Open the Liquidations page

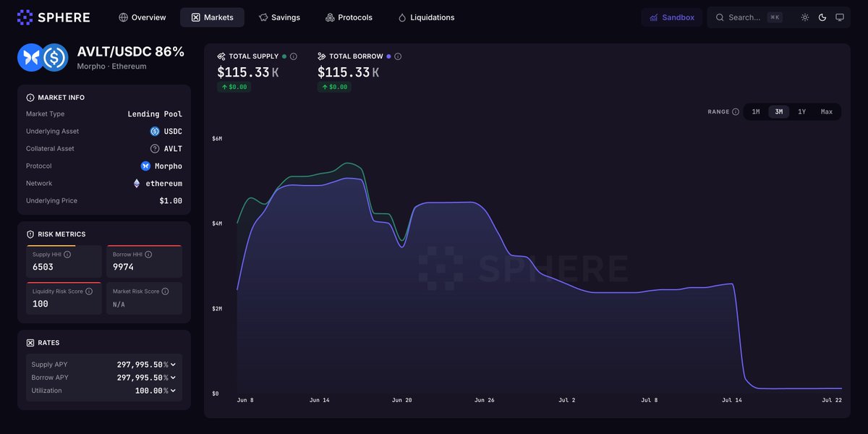426,17
